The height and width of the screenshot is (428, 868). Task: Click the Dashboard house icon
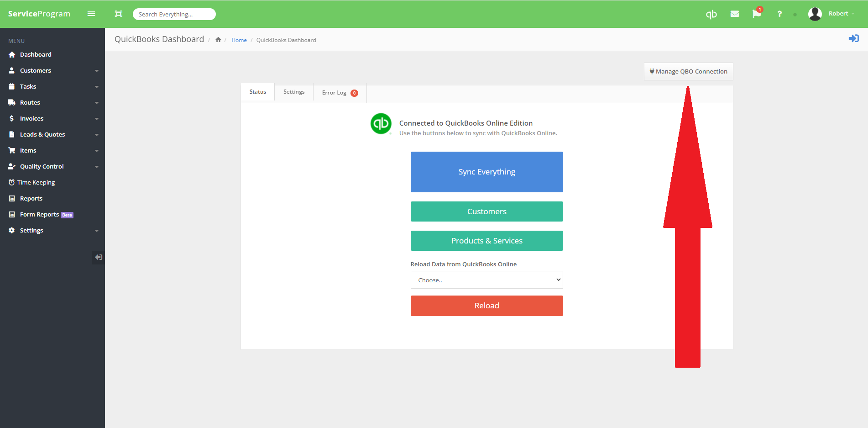(x=12, y=54)
